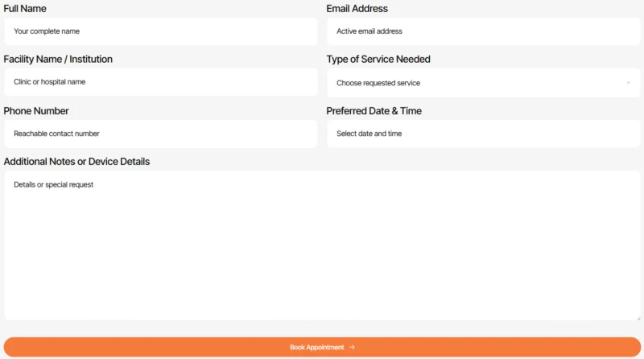
Task: Grab the notes textarea resize handle
Action: (x=638, y=318)
